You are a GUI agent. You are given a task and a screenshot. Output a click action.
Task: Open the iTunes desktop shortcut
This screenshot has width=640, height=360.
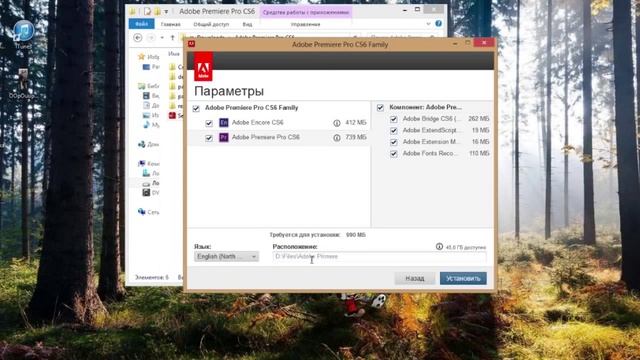pyautogui.click(x=23, y=33)
